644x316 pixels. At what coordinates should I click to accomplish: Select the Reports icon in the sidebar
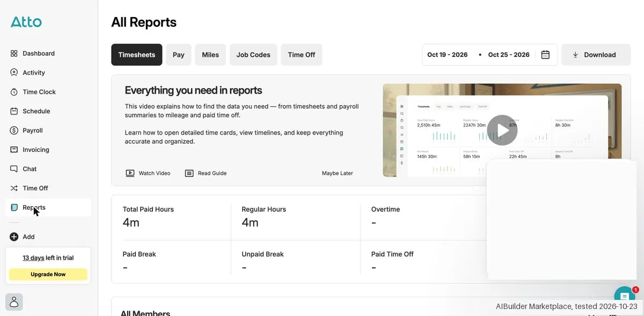pyautogui.click(x=14, y=208)
